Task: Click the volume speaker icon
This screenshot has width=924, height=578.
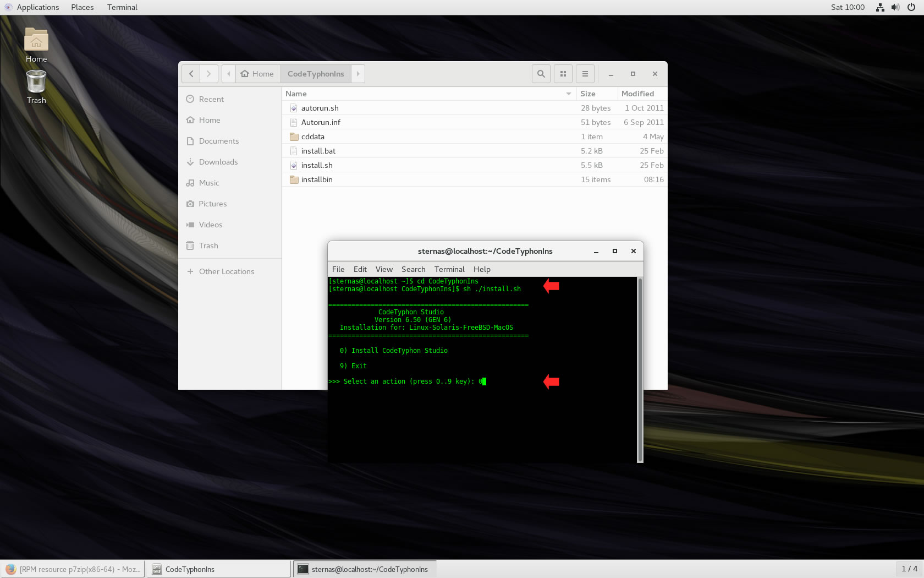Action: (x=895, y=7)
